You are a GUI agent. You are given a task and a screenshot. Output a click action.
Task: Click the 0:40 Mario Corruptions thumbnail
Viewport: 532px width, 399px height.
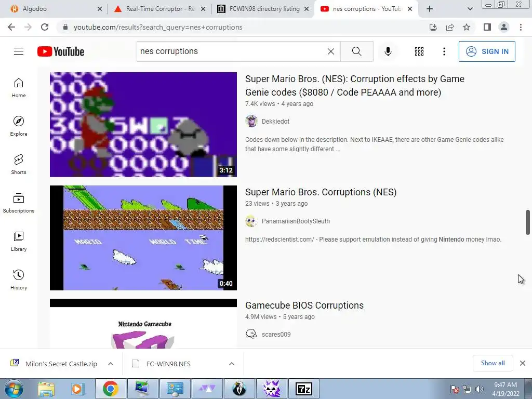(143, 237)
